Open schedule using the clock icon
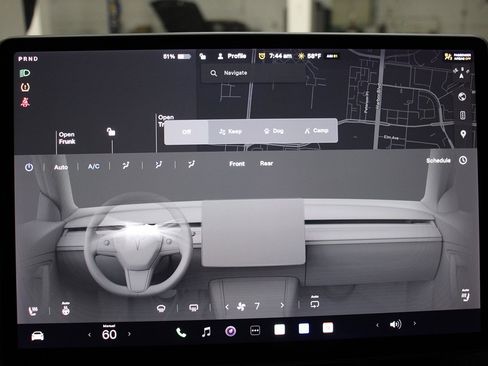Viewport: 488px width, 366px height. [x=463, y=160]
